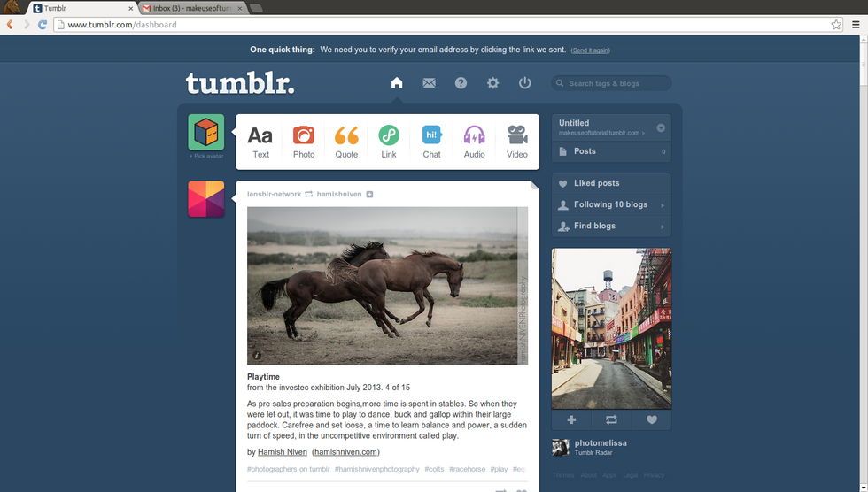Bookmark this page with star icon
Screen dimensions: 868x492
pyautogui.click(x=836, y=25)
